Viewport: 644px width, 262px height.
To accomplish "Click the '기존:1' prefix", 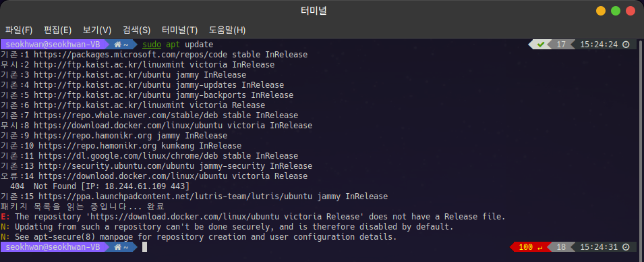I will [x=15, y=55].
